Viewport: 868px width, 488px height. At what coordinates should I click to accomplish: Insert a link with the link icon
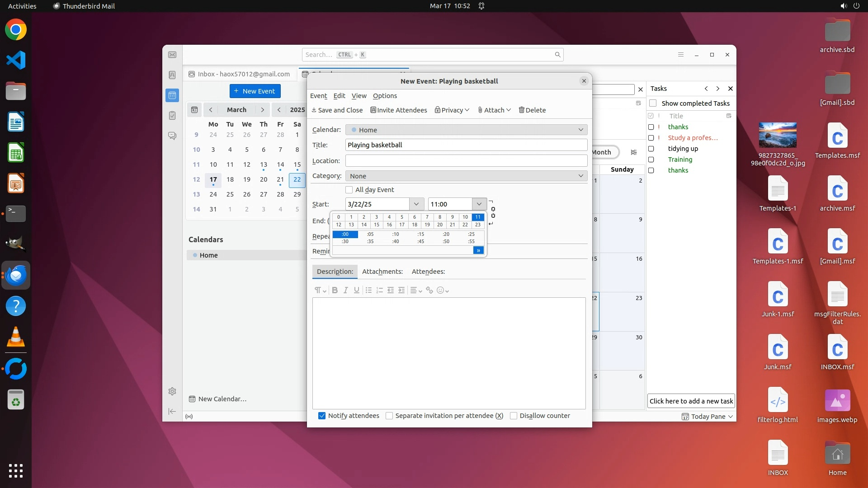point(429,291)
